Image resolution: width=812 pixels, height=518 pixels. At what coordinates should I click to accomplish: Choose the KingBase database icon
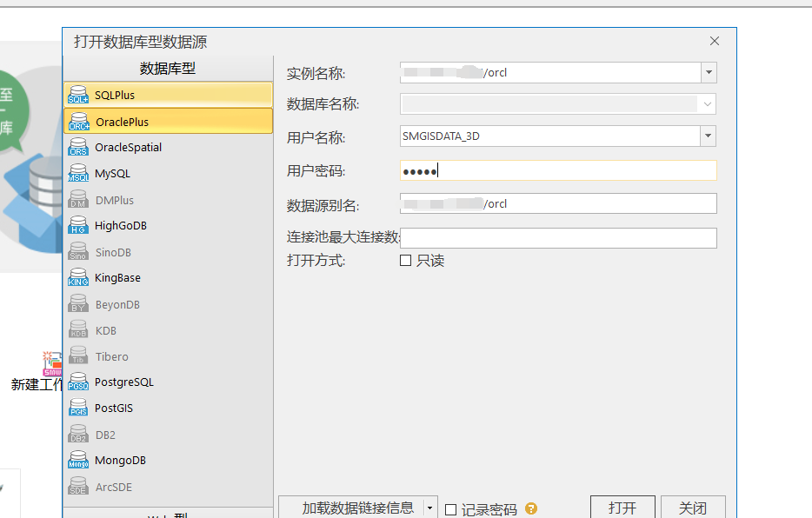point(78,277)
